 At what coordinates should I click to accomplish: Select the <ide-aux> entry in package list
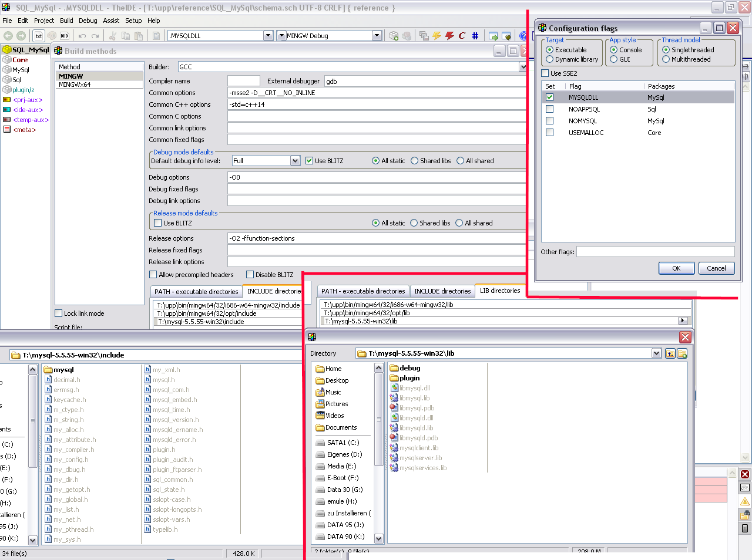28,110
